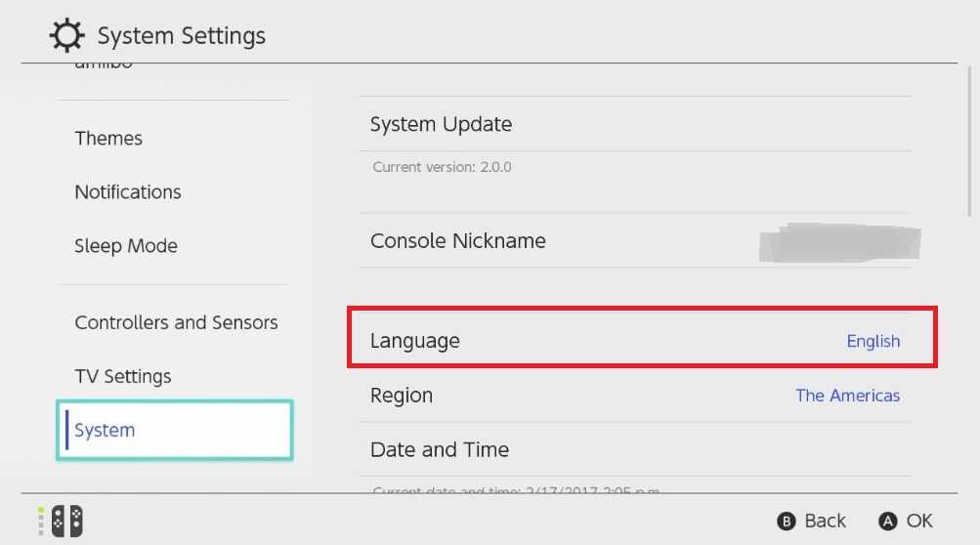
Task: Choose the Console Nickname label
Action: [457, 241]
